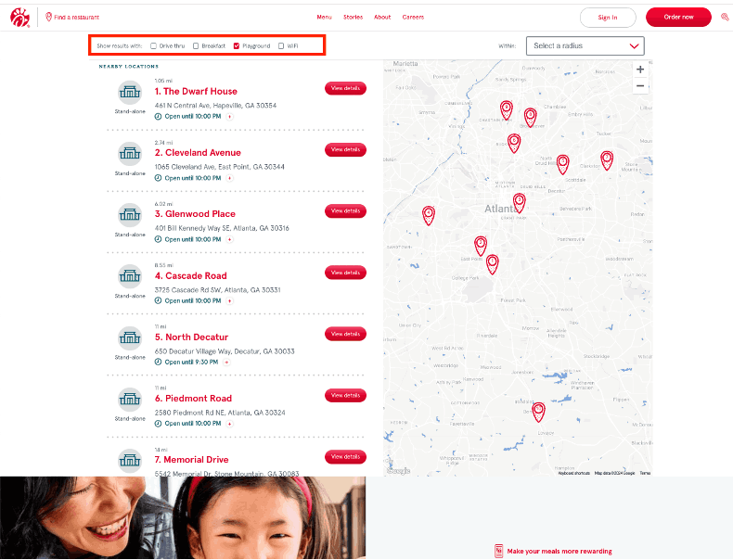Viewport: 733px width, 560px height.
Task: Open the Select a radius dropdown
Action: 585,45
